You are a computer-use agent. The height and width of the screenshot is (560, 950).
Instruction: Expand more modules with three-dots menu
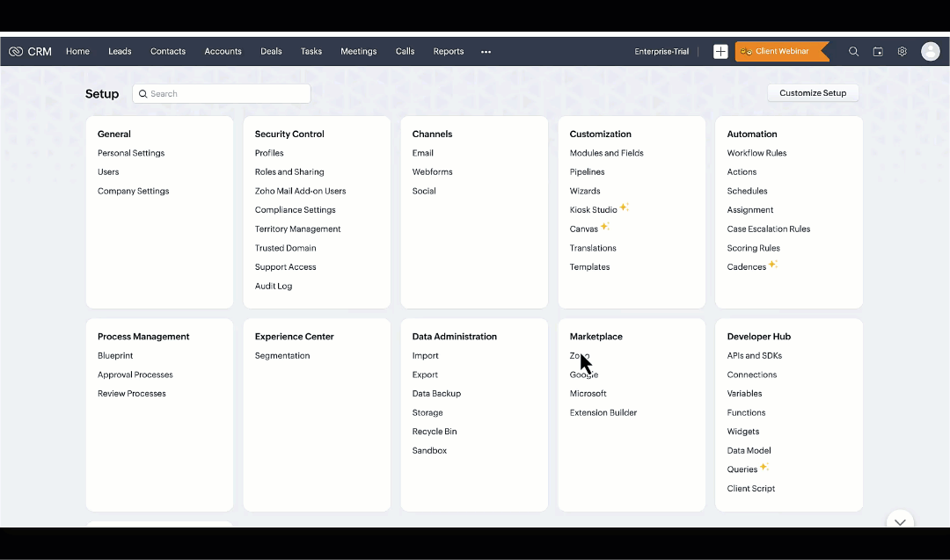[x=486, y=52]
